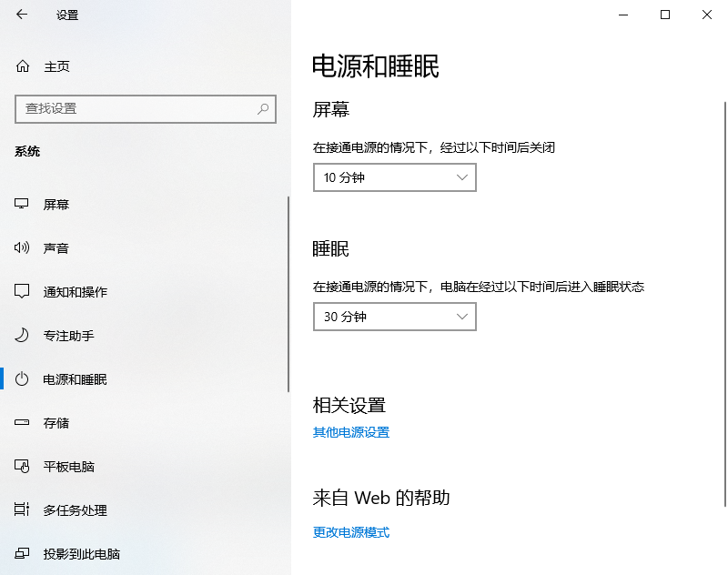Screen dimensions: 728x575
Task: Select the 平板电脑 tablet icon
Action: 21,466
